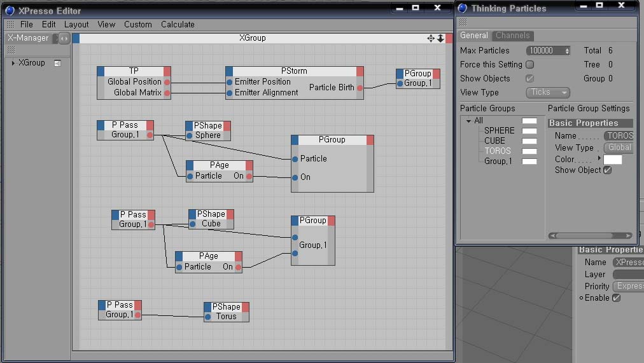Click the Layer field
Screen dimensions: 644x363
(x=628, y=275)
